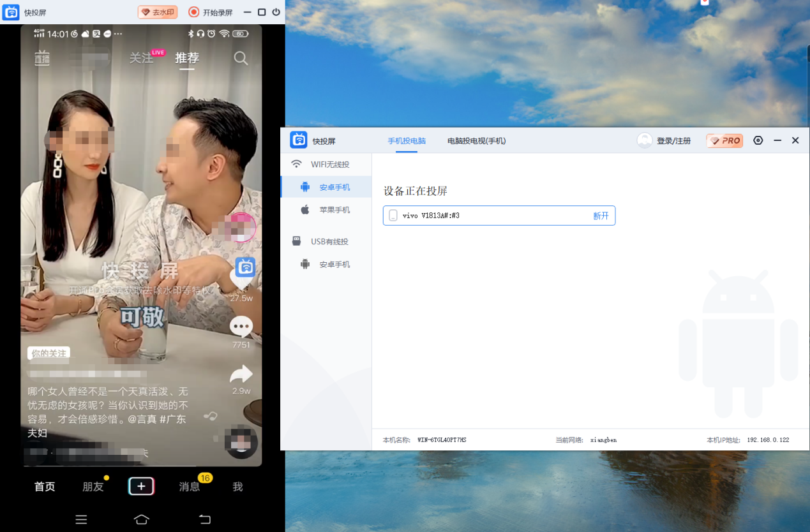Screen dimensions: 810x532
Task: Click the phone icon in the device row
Action: pyautogui.click(x=393, y=216)
